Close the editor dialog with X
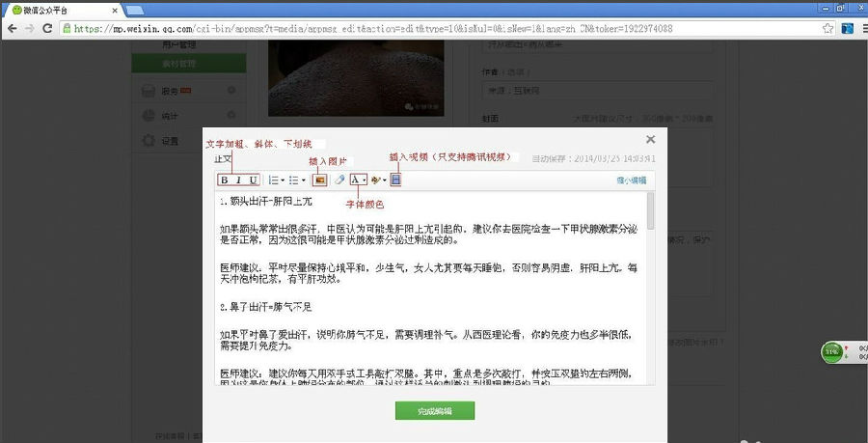The height and width of the screenshot is (443, 868). point(650,139)
